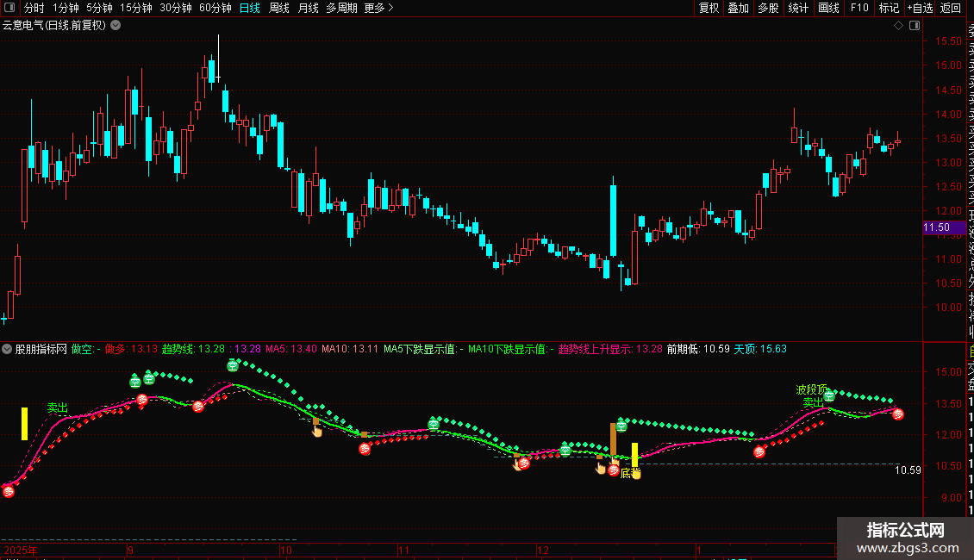Click the 股朋指标网 indicator name

pos(41,349)
